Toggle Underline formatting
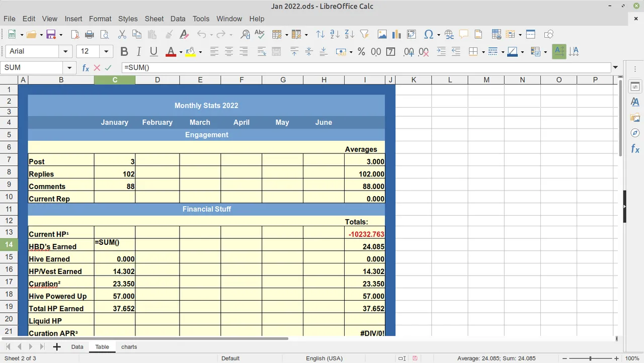Screen dimensions: 644x363 [153, 51]
